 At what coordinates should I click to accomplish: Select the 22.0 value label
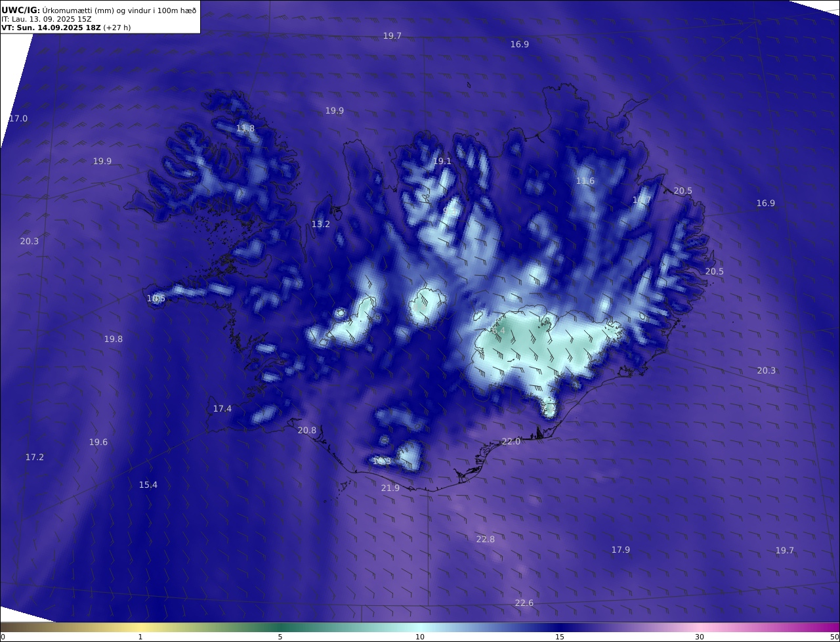pos(511,442)
